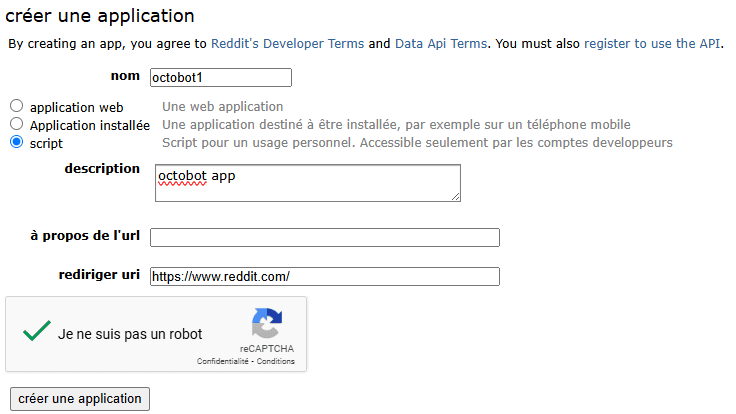Open the reCAPTCHA Conditions link
Image resolution: width=736 pixels, height=414 pixels.
[x=276, y=361]
